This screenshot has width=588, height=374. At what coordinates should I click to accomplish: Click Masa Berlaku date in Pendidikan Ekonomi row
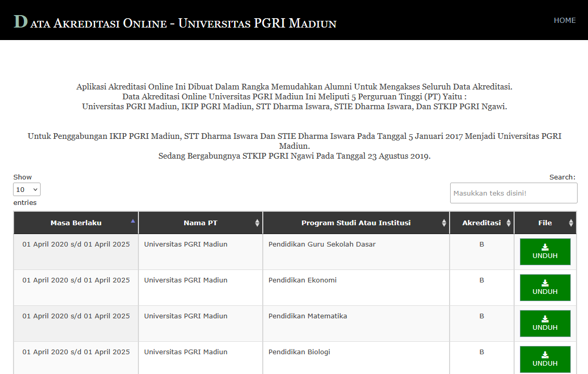coord(76,280)
